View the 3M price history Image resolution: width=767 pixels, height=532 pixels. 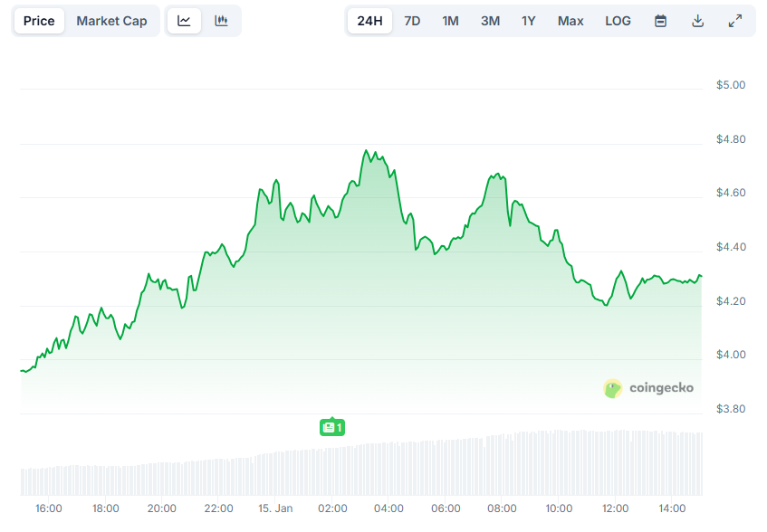tap(489, 20)
